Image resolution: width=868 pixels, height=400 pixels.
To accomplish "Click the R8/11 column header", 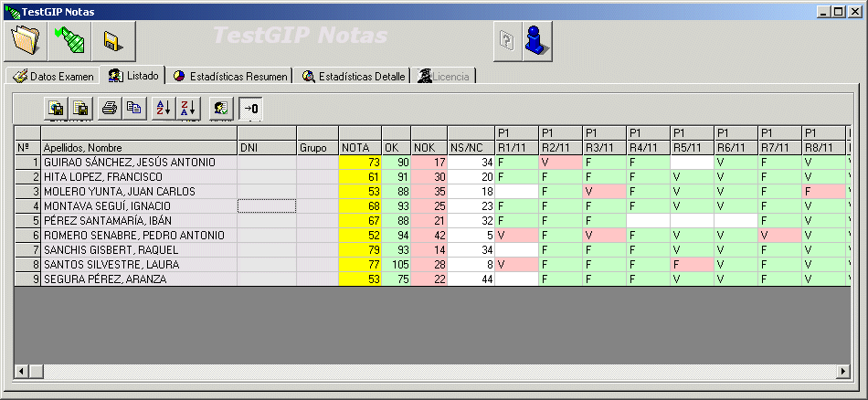I will pyautogui.click(x=824, y=148).
